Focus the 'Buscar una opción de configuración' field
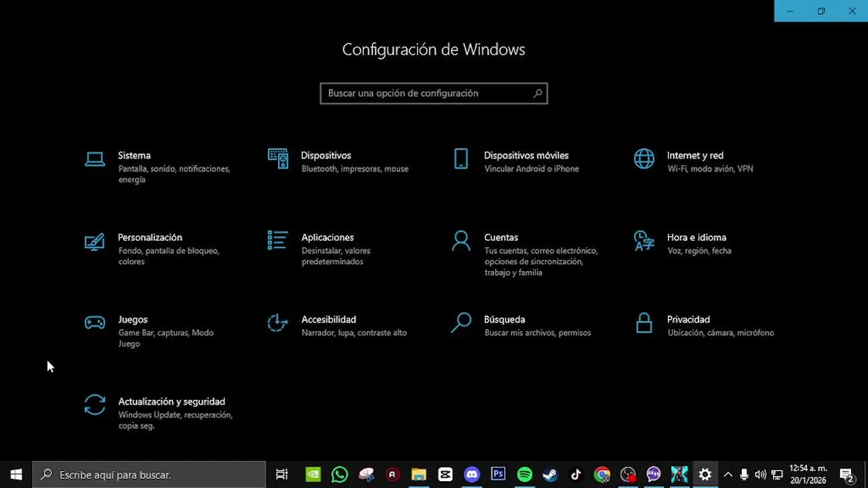Viewport: 868px width, 488px height. tap(434, 94)
